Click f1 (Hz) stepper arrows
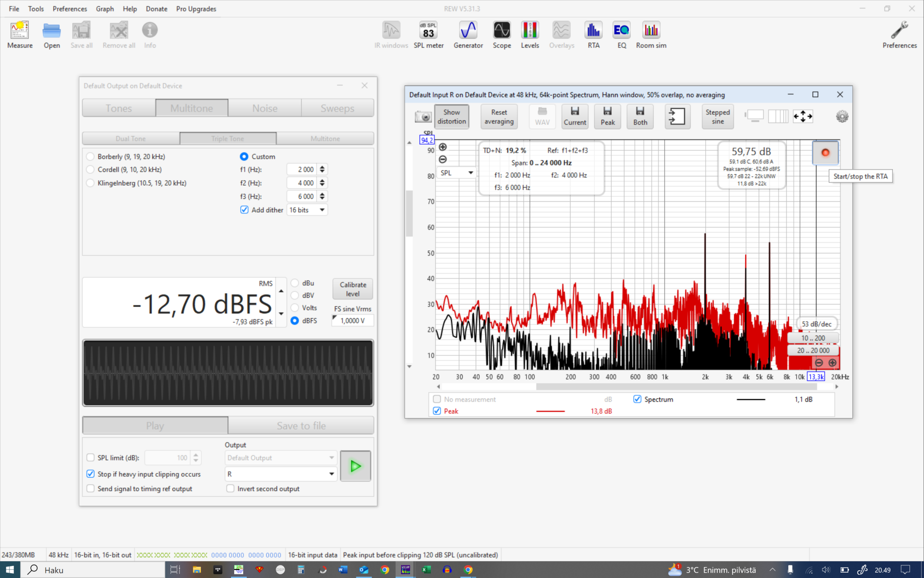 322,169
